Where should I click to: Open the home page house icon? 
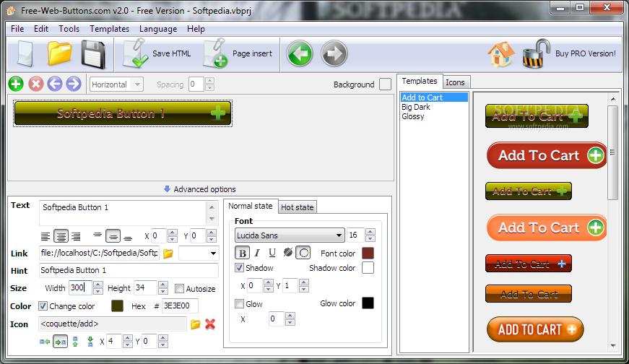pos(501,53)
